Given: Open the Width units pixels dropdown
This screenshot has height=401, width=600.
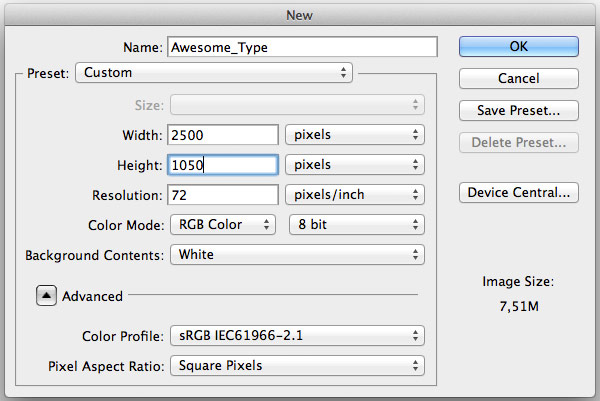Looking at the screenshot, I should point(355,135).
